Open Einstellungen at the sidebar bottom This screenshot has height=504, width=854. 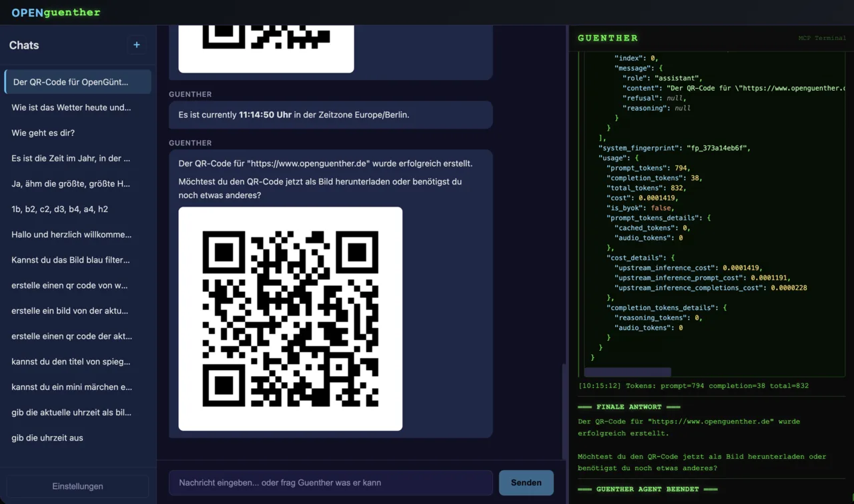click(77, 486)
